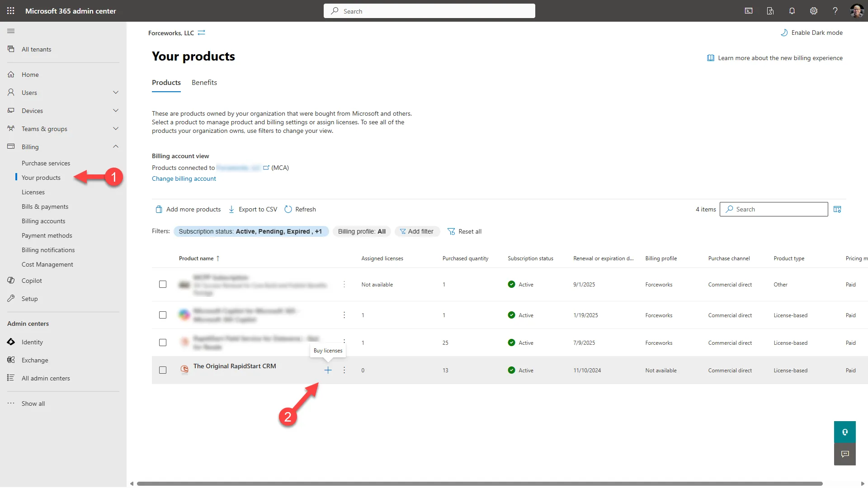Image resolution: width=868 pixels, height=488 pixels.
Task: Enable Dark mode
Action: pyautogui.click(x=811, y=33)
